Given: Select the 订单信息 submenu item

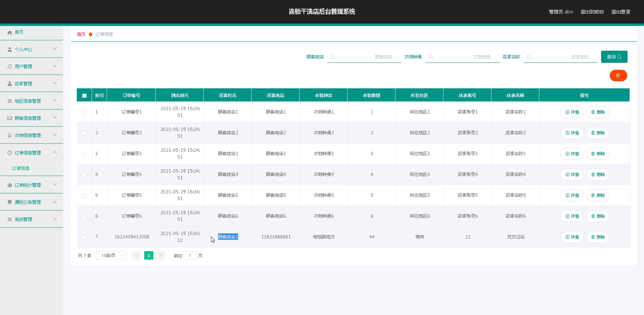Looking at the screenshot, I should point(21,168).
